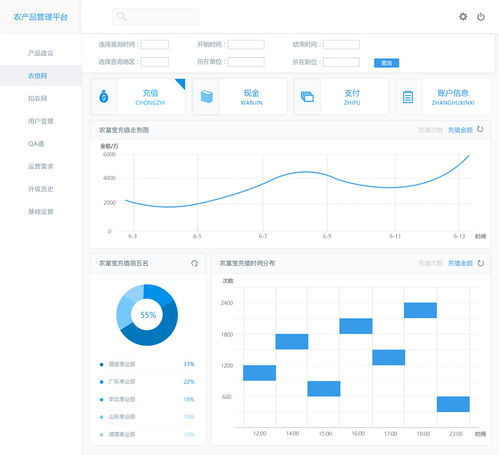Select the money bag 充值 icon
The width and height of the screenshot is (499, 455).
[104, 97]
